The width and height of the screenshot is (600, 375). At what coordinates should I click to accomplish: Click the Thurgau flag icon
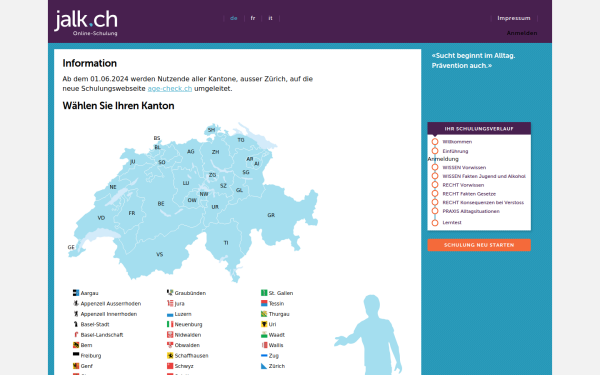(x=264, y=314)
